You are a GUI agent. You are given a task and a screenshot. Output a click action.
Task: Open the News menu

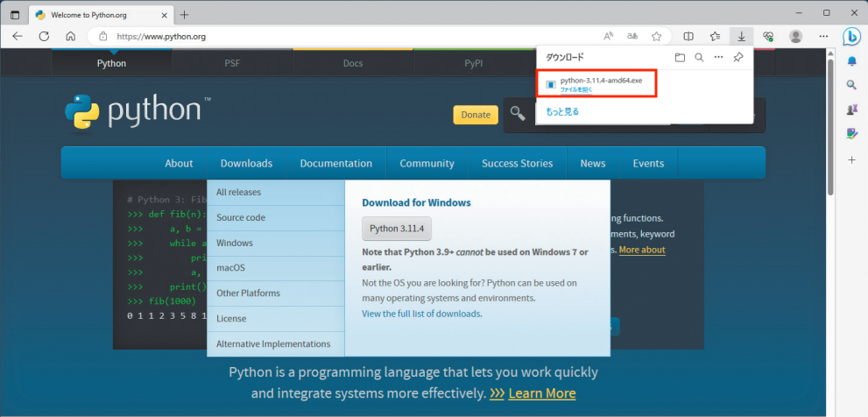593,163
